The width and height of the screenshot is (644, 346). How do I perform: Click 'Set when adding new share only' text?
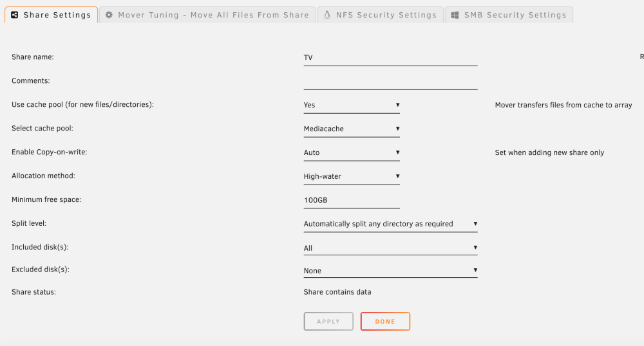549,153
